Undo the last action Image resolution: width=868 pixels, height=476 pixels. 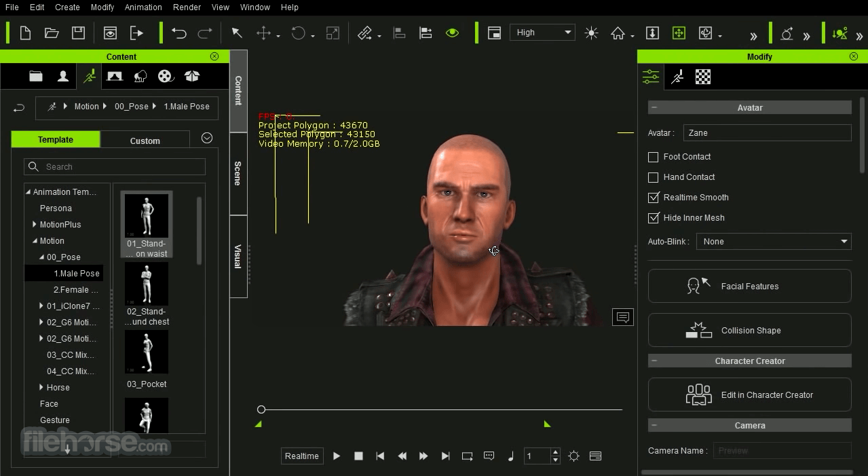tap(179, 33)
